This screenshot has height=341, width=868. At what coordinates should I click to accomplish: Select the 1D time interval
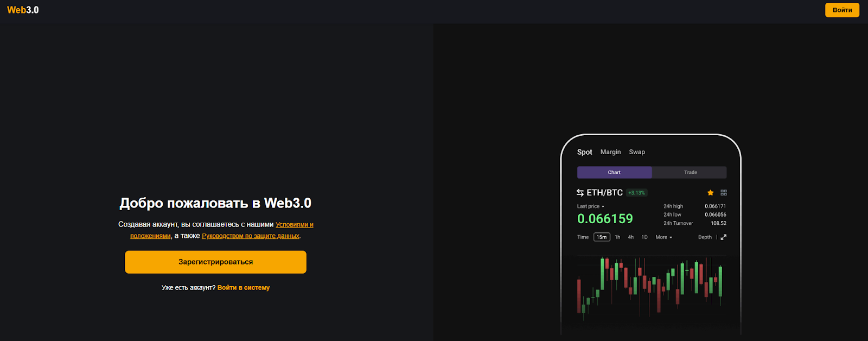[644, 237]
